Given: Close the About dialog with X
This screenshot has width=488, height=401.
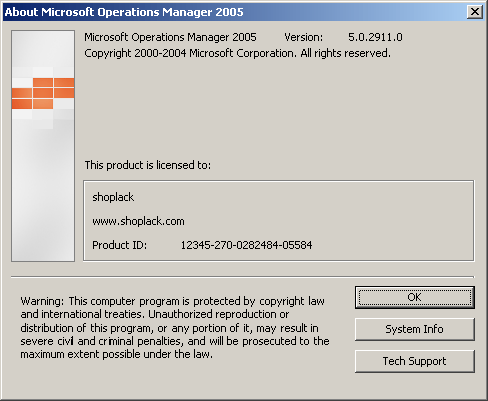Looking at the screenshot, I should coord(475,12).
